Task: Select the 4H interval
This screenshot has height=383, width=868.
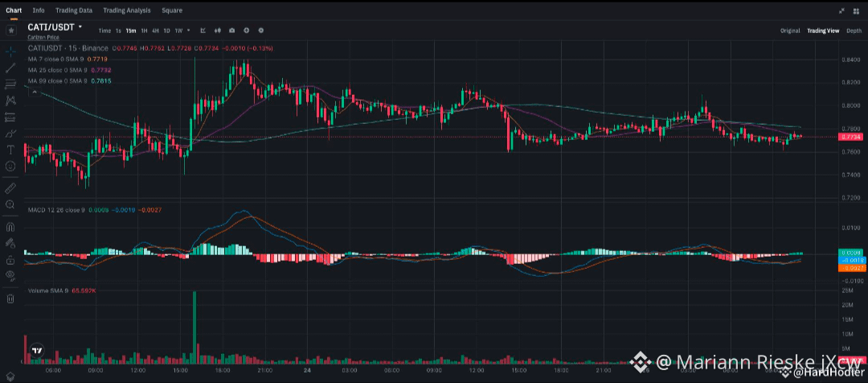Action: 156,31
